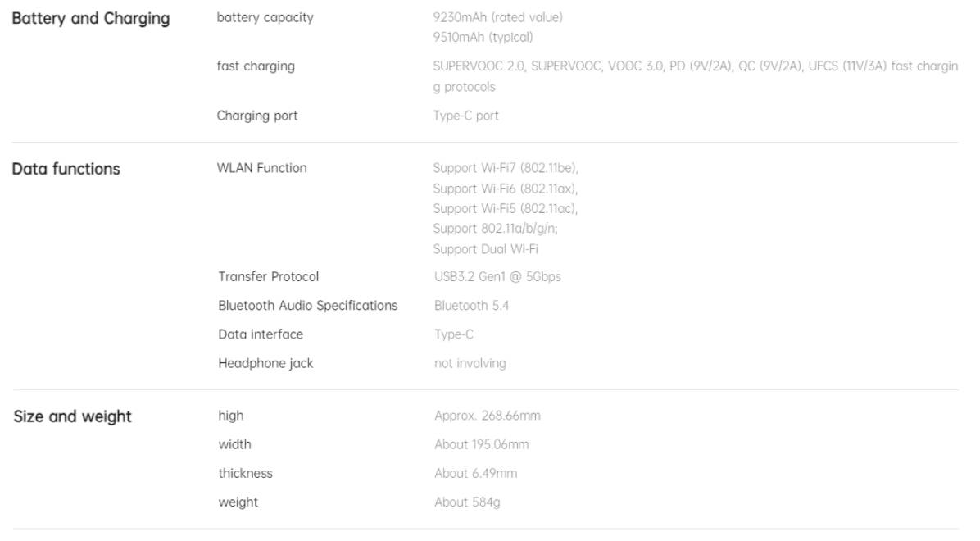This screenshot has width=980, height=541.
Task: Click the SUPERVOOC 2.0 protocols description
Action: pos(696,76)
